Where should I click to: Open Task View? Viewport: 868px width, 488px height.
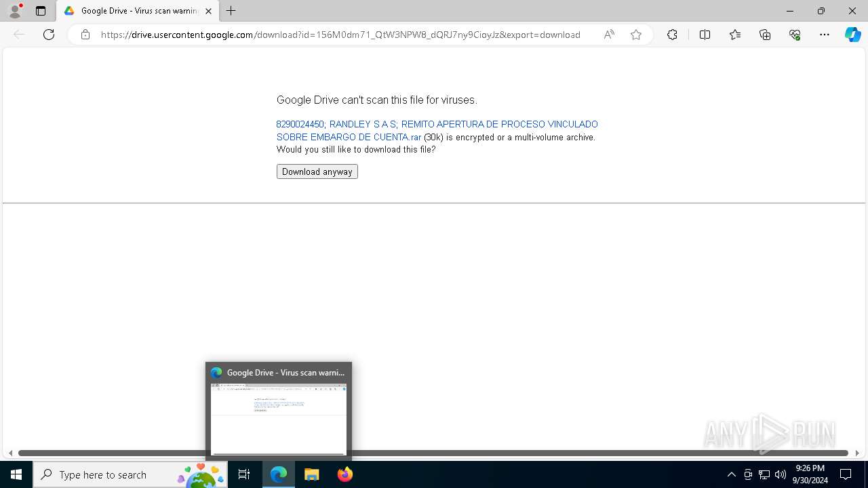coord(245,474)
